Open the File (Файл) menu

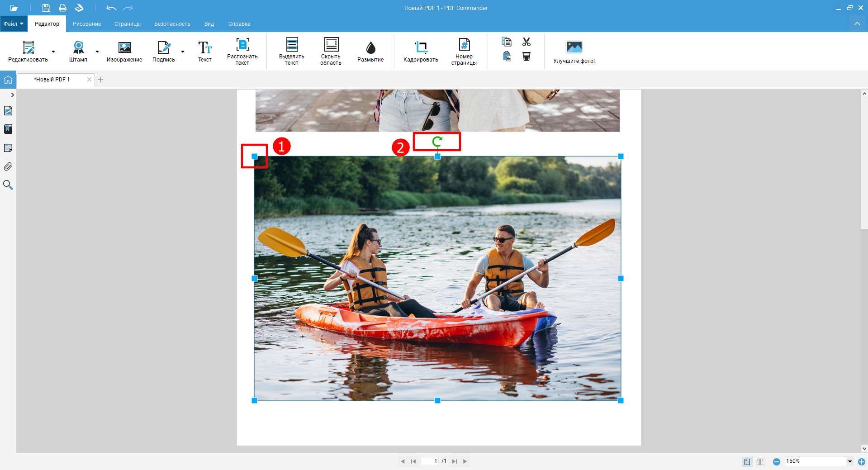click(14, 24)
